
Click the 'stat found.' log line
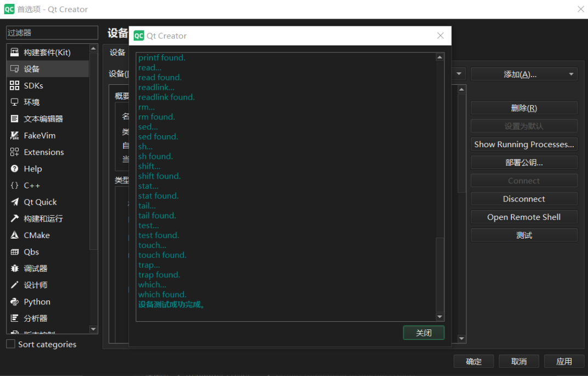(158, 196)
